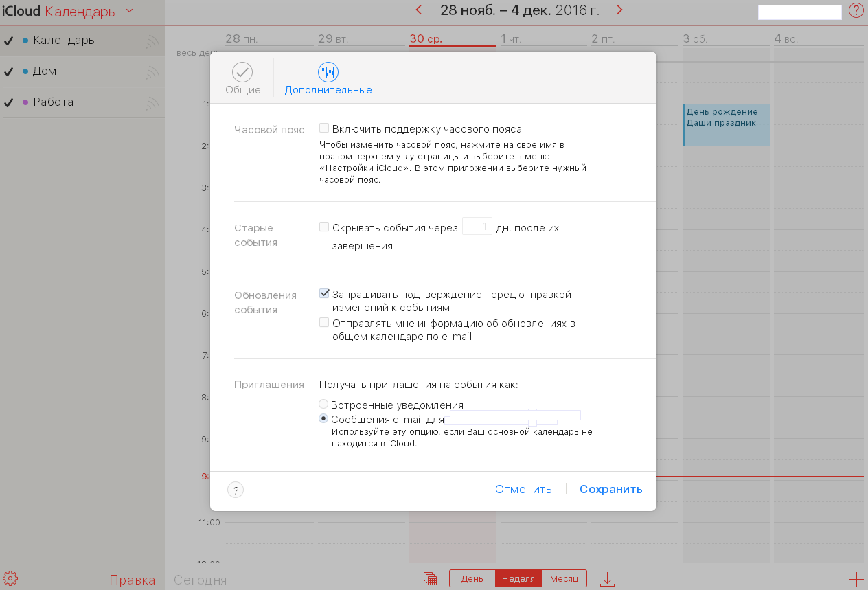Jump to today with Сегодня
Image resolution: width=868 pixels, height=590 pixels.
201,580
